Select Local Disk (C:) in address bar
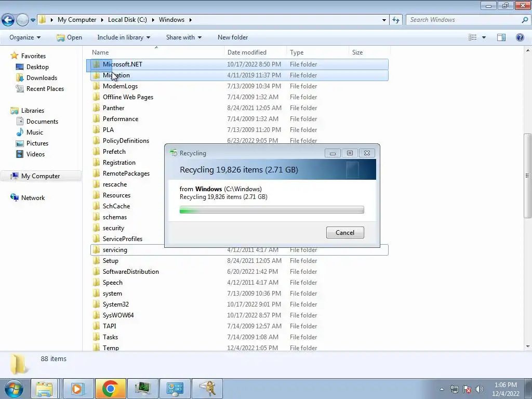The height and width of the screenshot is (399, 532). pyautogui.click(x=128, y=20)
